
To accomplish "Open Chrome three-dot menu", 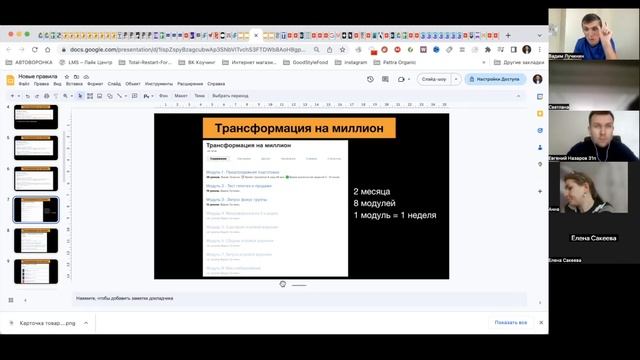I will click(x=540, y=49).
